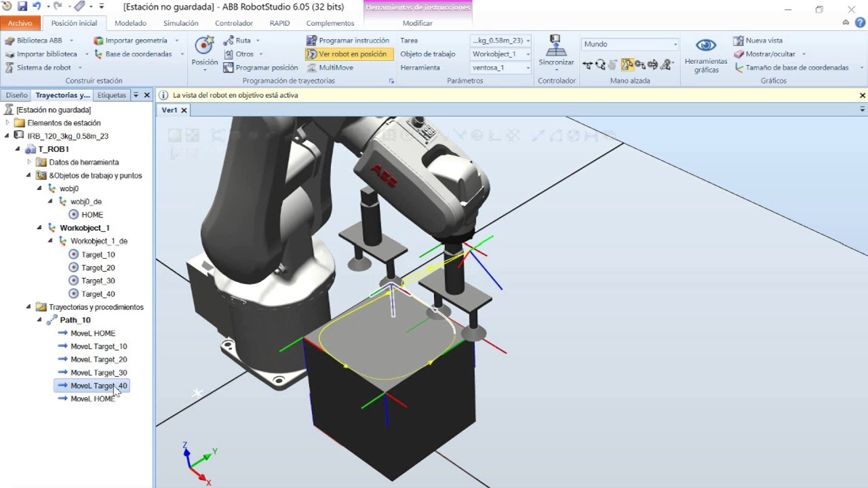Collapse the Path_10 node

pos(39,320)
